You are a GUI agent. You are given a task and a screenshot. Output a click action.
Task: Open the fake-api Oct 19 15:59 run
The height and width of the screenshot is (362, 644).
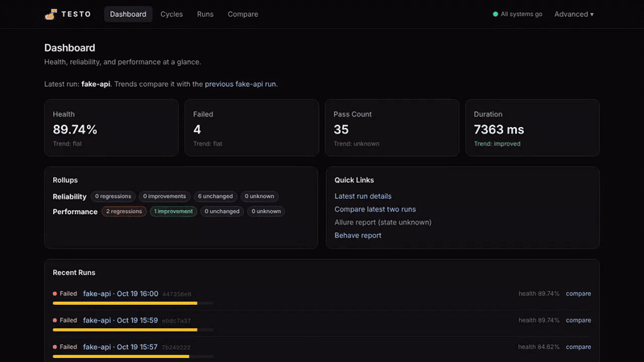(x=120, y=320)
